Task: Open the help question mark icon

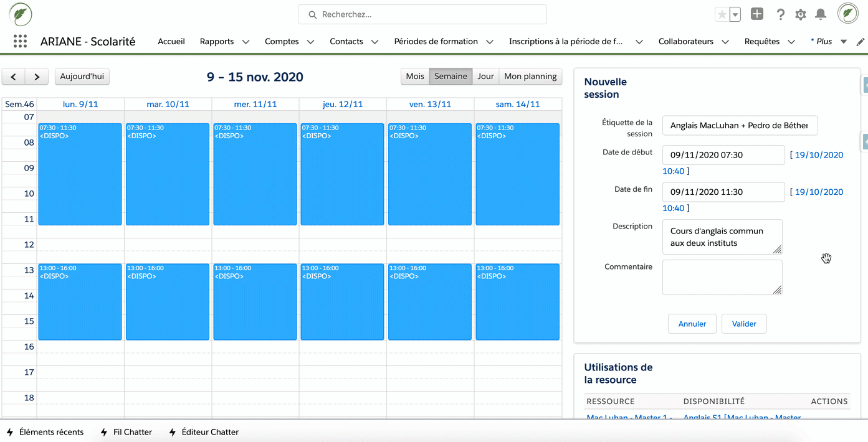Action: coord(780,14)
